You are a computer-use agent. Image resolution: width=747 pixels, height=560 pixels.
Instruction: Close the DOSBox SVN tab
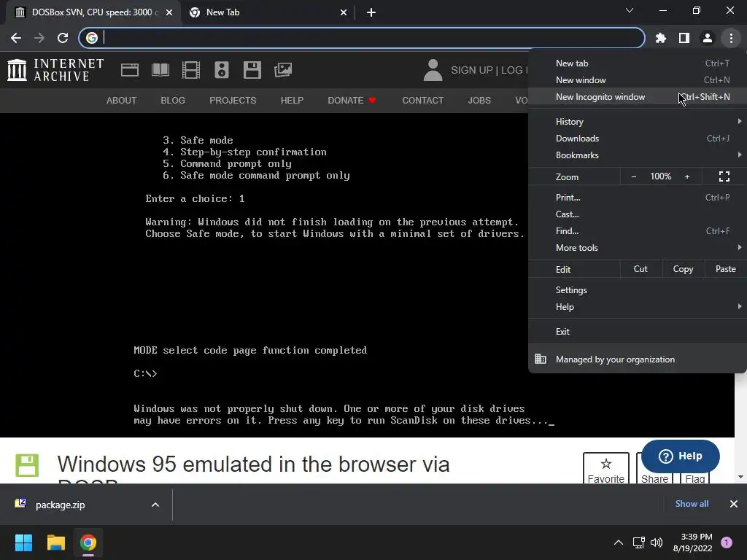[169, 13]
